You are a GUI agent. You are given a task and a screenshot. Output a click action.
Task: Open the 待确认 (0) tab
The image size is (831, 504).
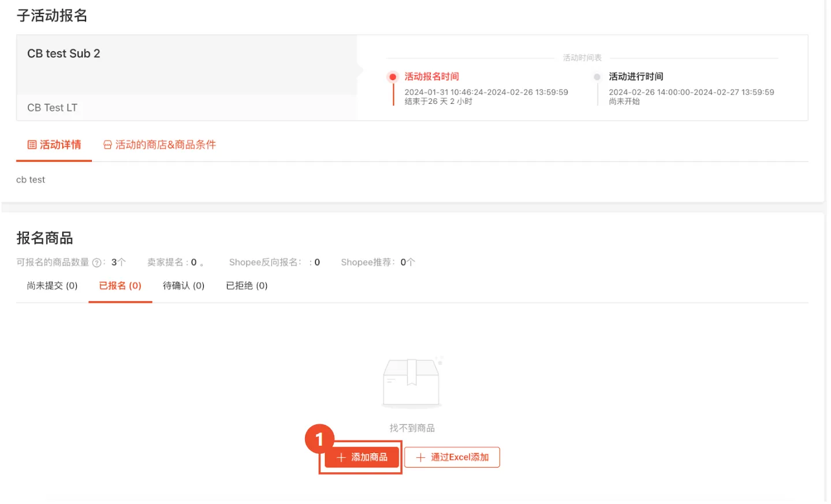point(183,285)
